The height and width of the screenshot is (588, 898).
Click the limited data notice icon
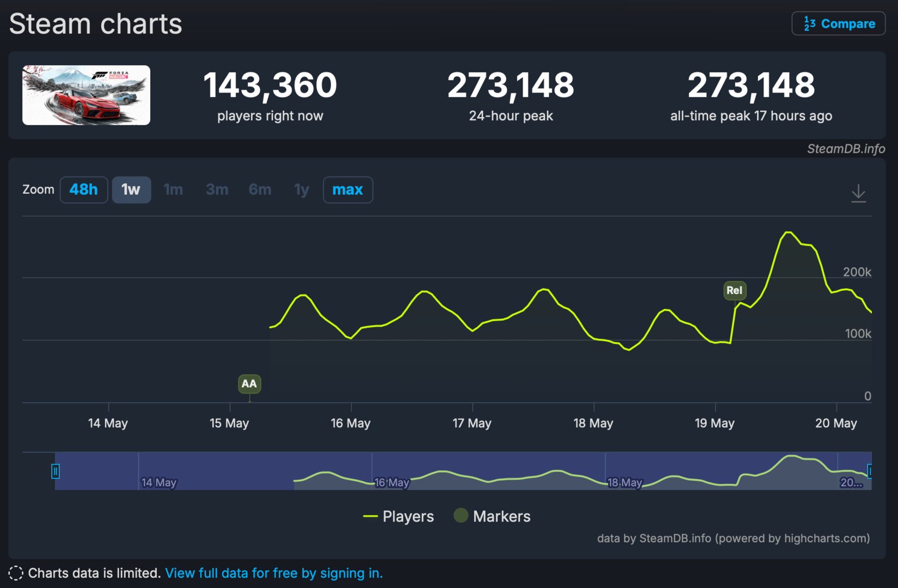(x=16, y=573)
